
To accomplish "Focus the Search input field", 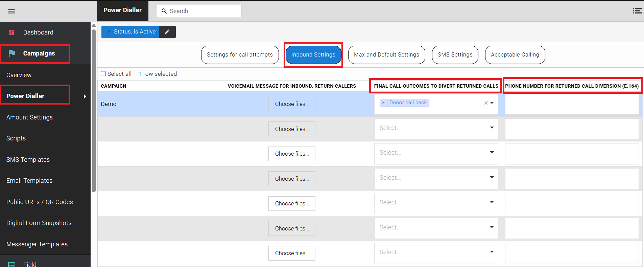I will point(199,11).
